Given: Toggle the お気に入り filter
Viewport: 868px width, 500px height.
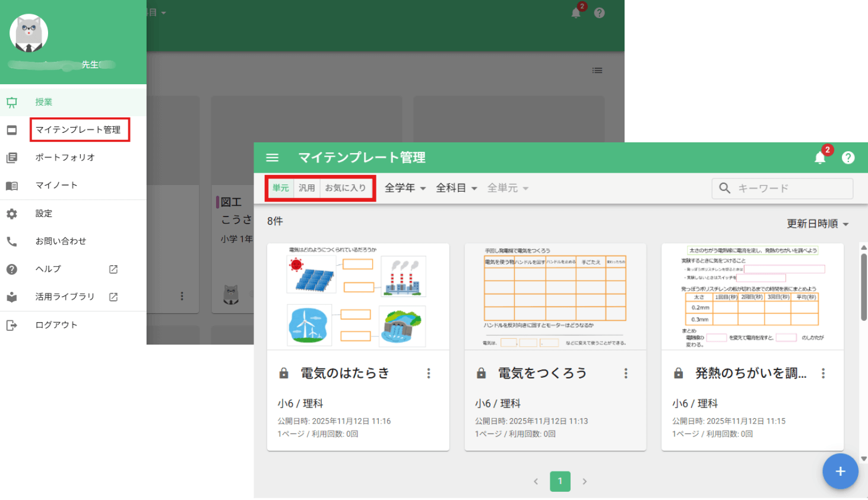Looking at the screenshot, I should (x=346, y=188).
